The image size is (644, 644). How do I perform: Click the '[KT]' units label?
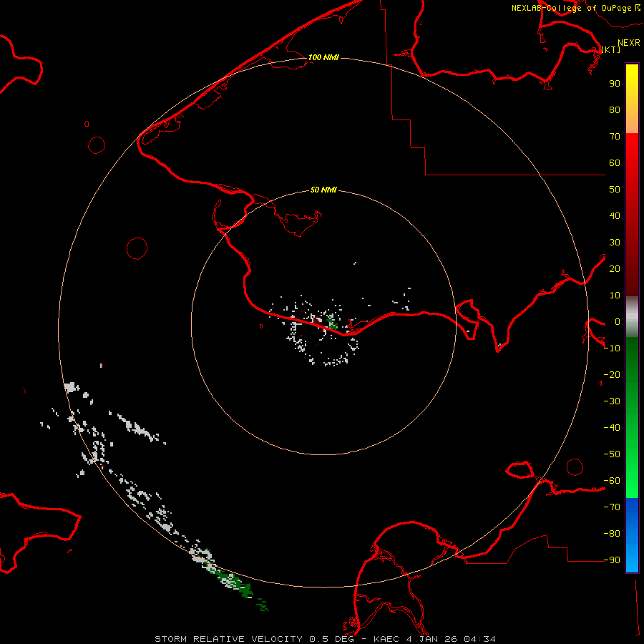pos(611,49)
